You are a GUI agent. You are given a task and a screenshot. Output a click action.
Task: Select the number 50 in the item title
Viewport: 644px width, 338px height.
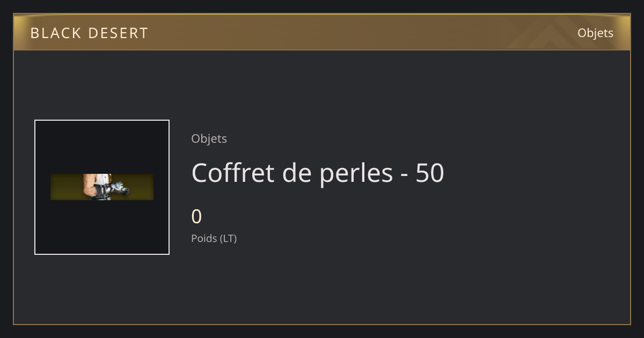(x=430, y=173)
